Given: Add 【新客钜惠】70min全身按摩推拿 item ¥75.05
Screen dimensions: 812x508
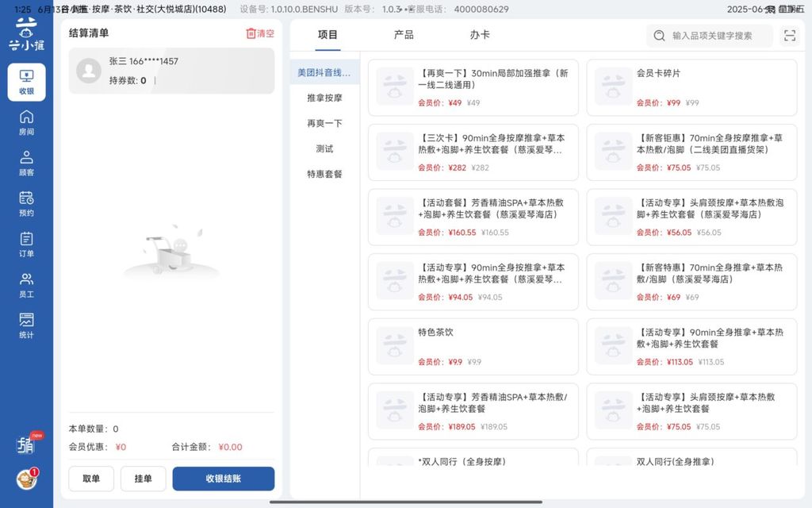Looking at the screenshot, I should point(691,152).
